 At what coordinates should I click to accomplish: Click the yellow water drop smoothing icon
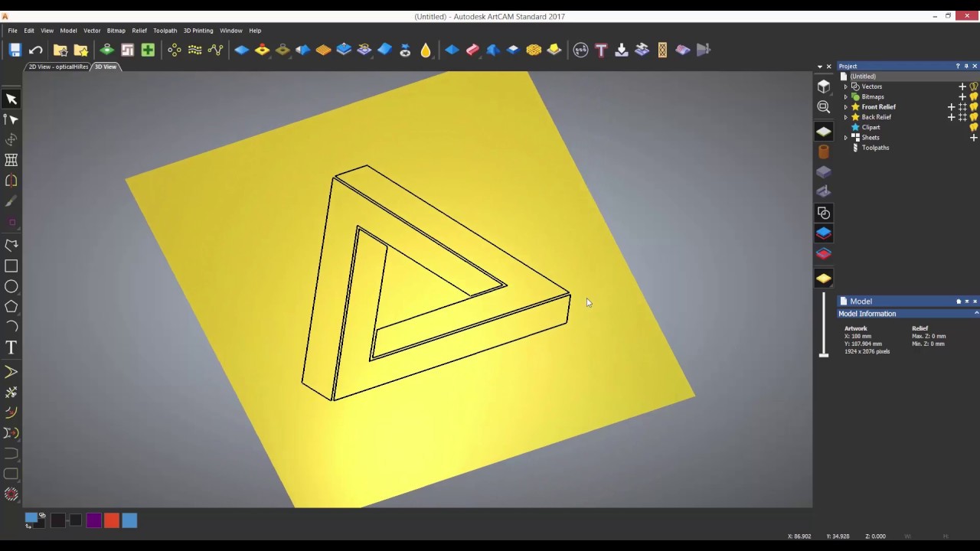point(426,50)
